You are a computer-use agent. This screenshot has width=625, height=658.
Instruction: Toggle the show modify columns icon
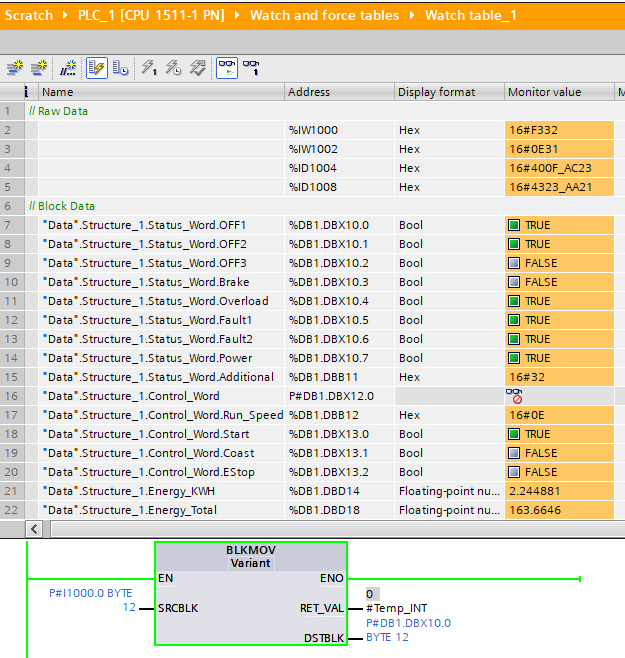(96, 68)
